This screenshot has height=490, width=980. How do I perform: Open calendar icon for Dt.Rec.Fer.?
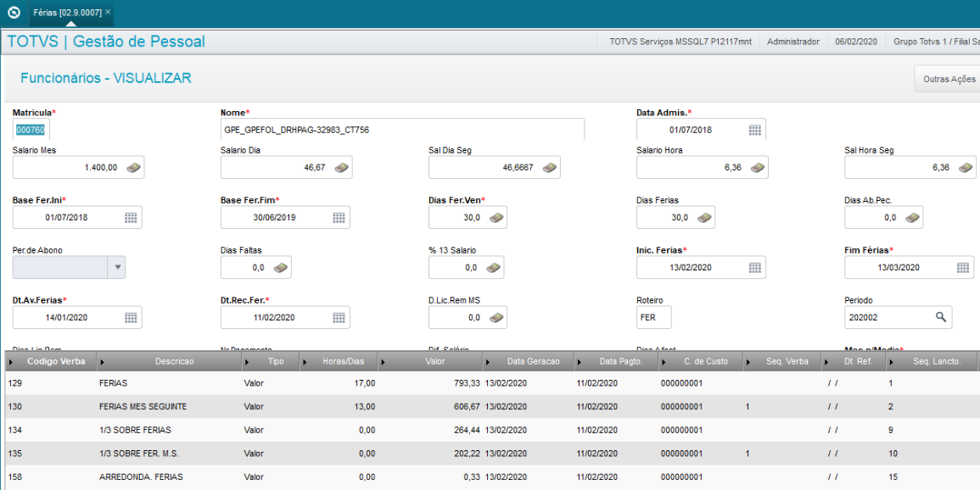point(339,317)
